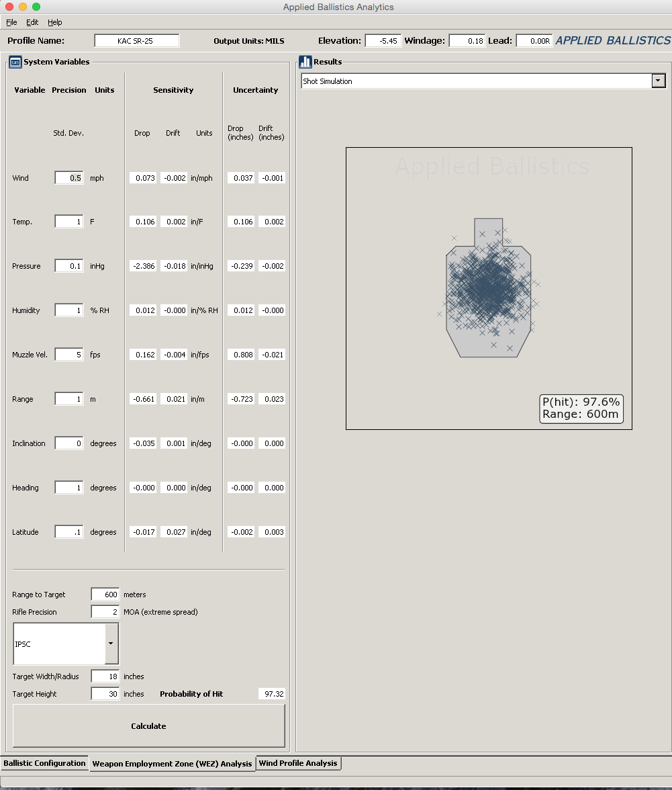The height and width of the screenshot is (790, 672).
Task: Expand the IPSC target type dropdown
Action: pos(111,644)
